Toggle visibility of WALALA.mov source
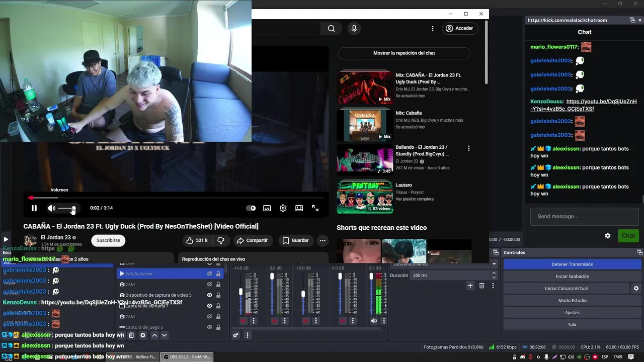 point(209,274)
